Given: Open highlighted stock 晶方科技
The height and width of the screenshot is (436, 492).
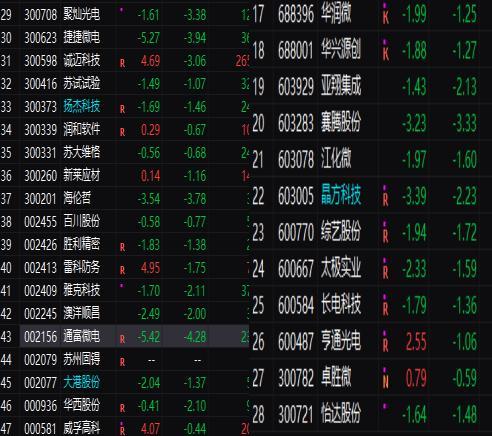Looking at the screenshot, I should tap(341, 195).
